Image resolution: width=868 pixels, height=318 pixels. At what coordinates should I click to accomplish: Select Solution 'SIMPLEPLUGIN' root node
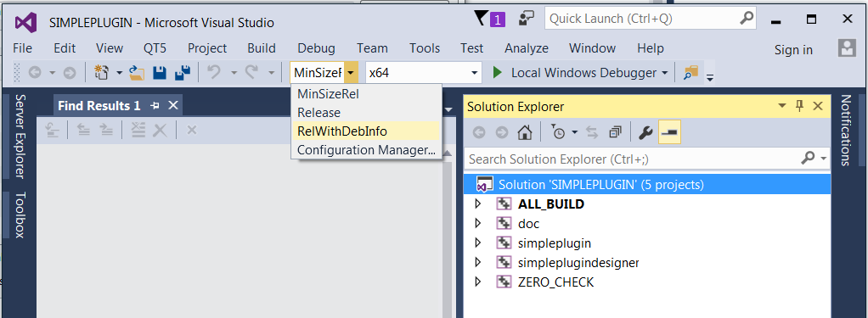tap(647, 184)
